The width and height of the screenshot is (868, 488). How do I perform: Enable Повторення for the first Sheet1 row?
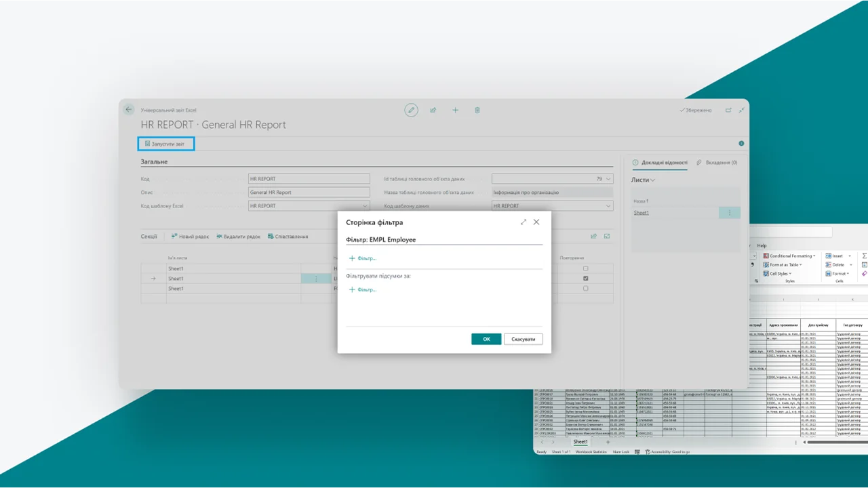pos(586,268)
